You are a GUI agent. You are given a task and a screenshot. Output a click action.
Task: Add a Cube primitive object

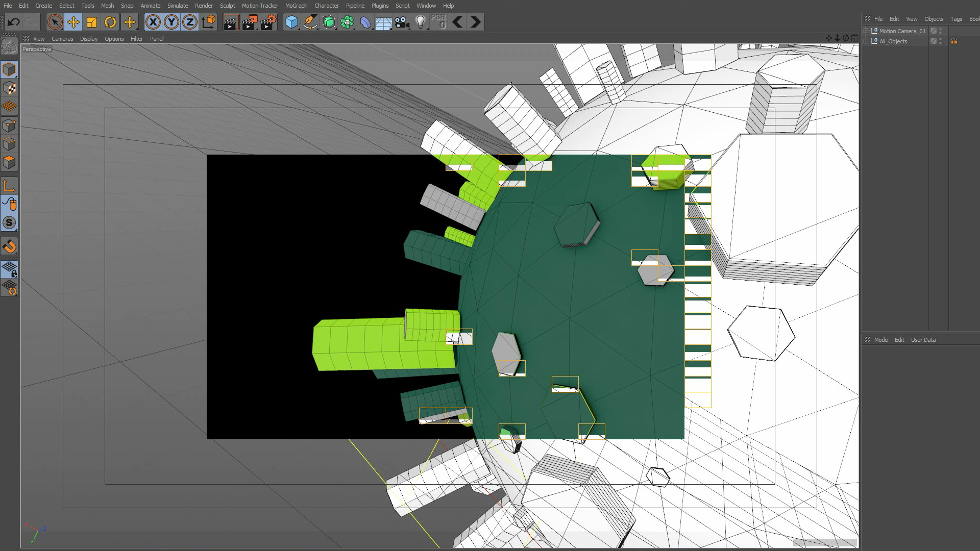(x=291, y=22)
